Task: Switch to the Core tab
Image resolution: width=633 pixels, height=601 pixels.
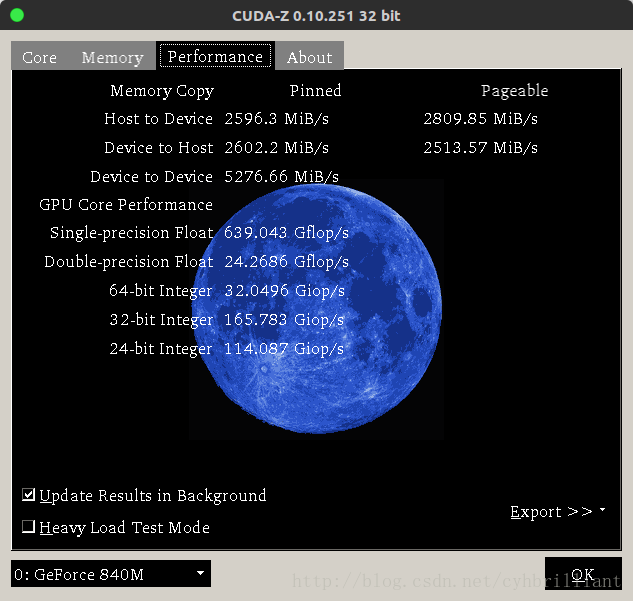Action: [39, 57]
